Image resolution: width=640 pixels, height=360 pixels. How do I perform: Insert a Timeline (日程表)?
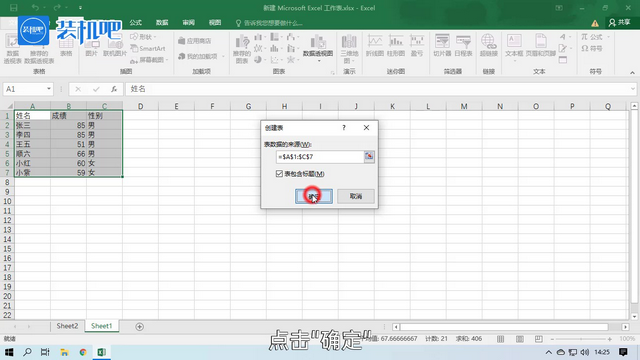(463, 45)
